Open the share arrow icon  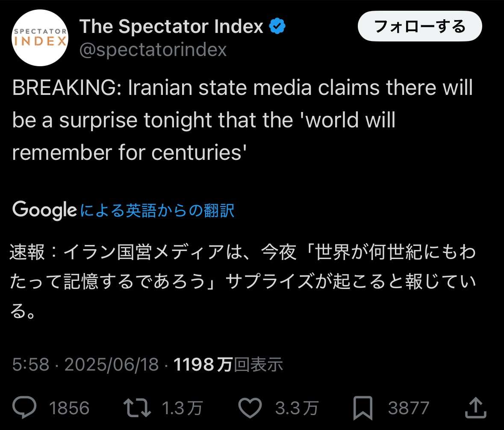click(x=475, y=408)
